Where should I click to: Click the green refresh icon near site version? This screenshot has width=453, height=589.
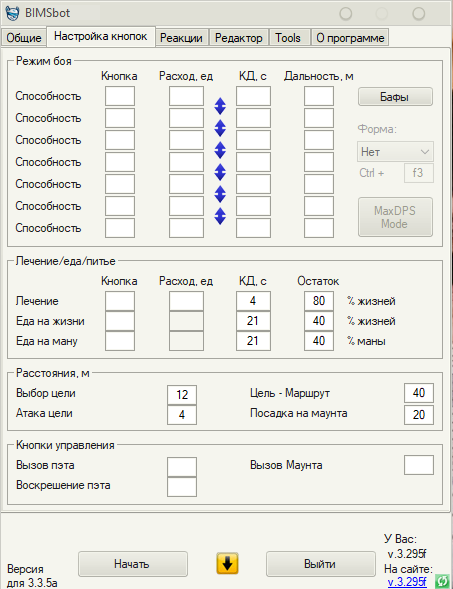(x=442, y=581)
